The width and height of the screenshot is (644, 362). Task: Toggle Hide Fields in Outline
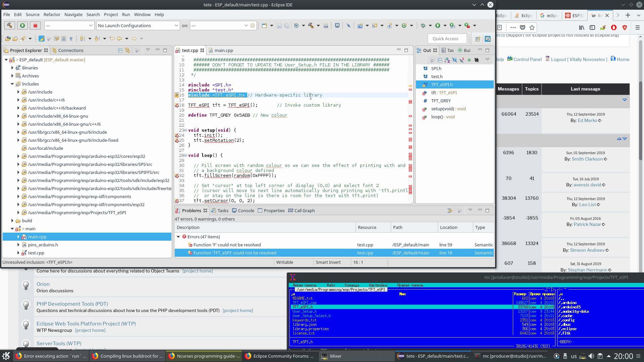pos(454,60)
